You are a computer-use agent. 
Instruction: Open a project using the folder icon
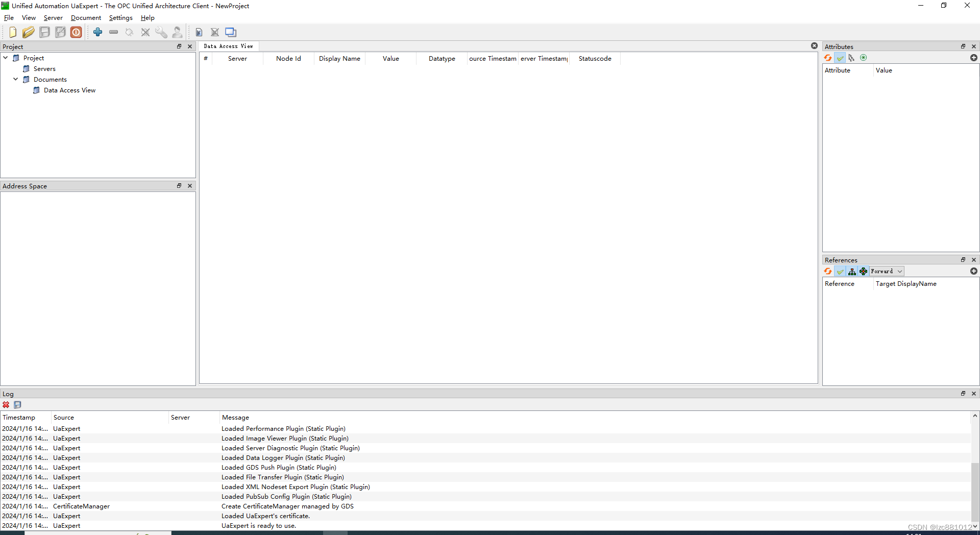[29, 32]
